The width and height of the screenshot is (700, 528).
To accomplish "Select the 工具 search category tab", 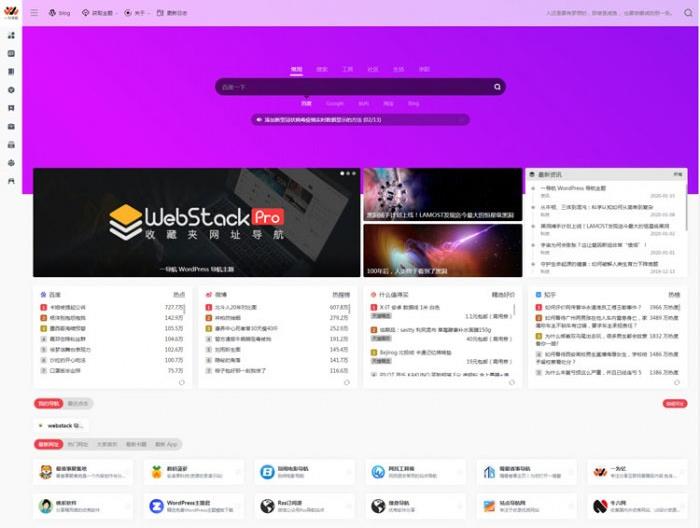I will [347, 69].
